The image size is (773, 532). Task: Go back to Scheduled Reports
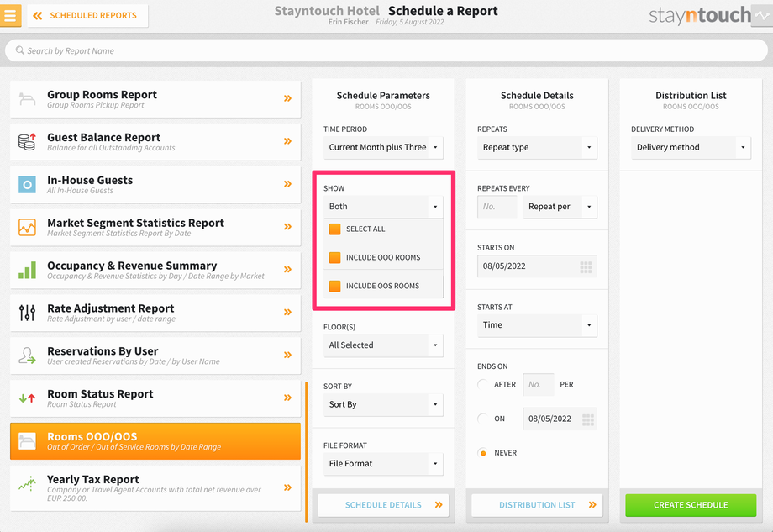pyautogui.click(x=87, y=16)
